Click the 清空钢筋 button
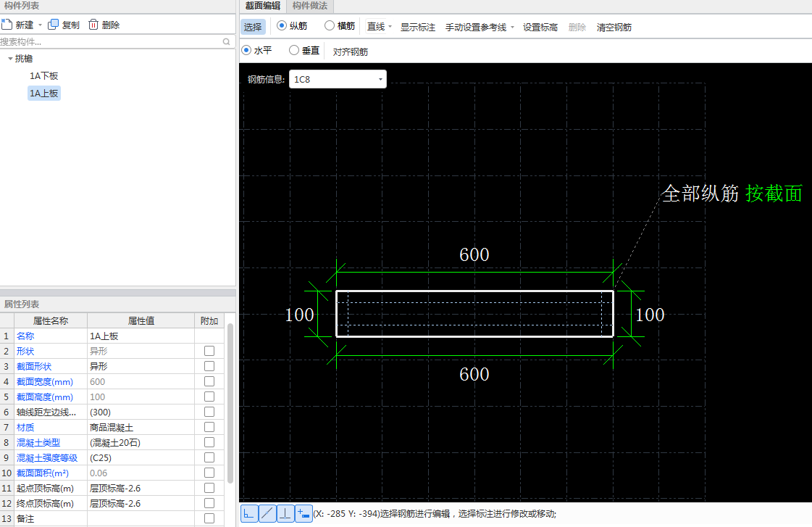This screenshot has width=812, height=527. [x=614, y=27]
